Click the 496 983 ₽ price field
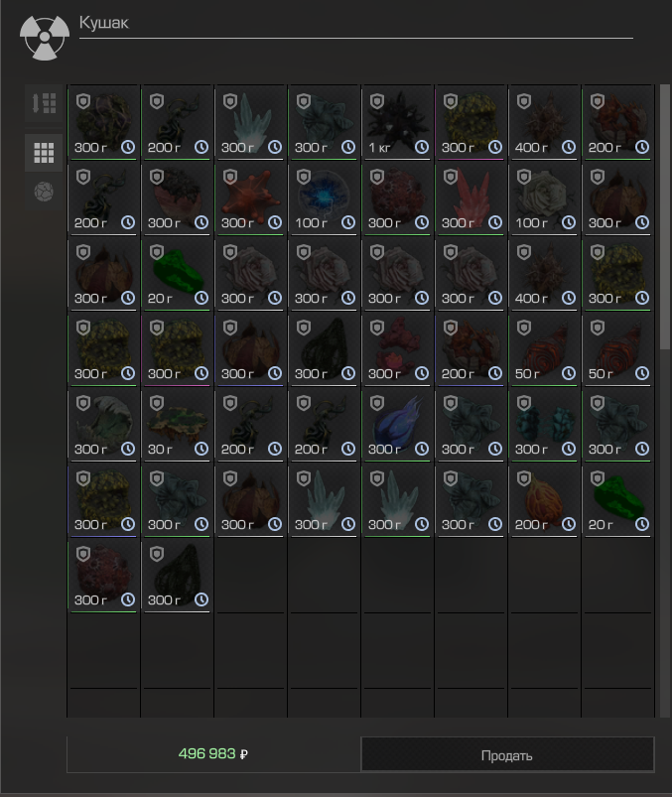The image size is (672, 797). (x=213, y=754)
